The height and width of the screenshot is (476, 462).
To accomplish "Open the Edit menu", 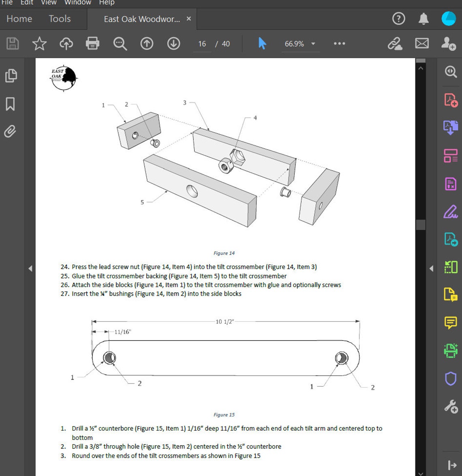I will coord(26,2).
